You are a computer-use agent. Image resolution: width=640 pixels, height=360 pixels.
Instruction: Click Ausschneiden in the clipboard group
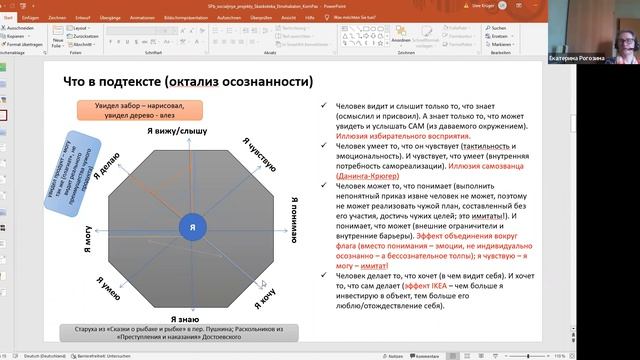(17, 28)
